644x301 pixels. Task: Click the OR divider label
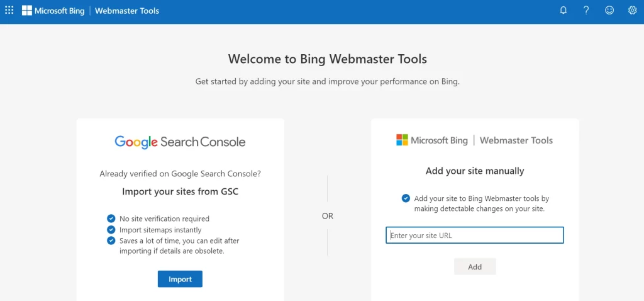tap(327, 216)
